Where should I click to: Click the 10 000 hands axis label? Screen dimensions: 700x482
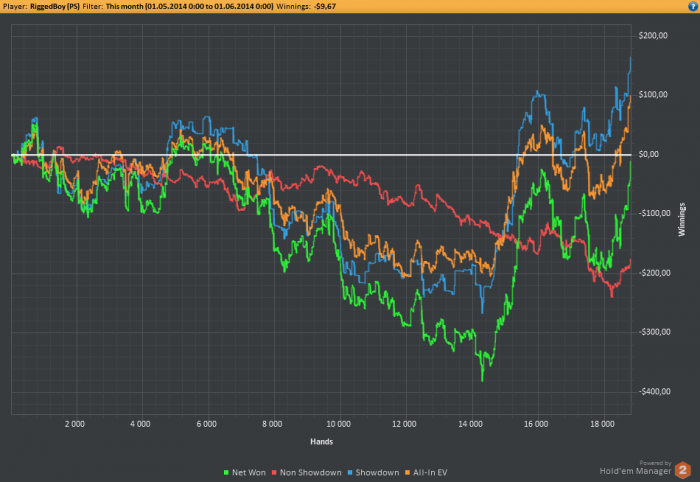coord(338,424)
